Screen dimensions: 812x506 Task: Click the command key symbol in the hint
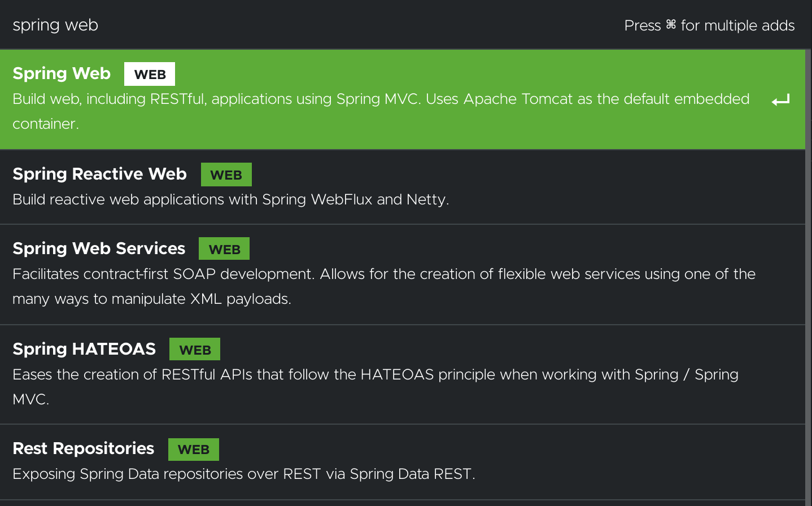coord(671,25)
